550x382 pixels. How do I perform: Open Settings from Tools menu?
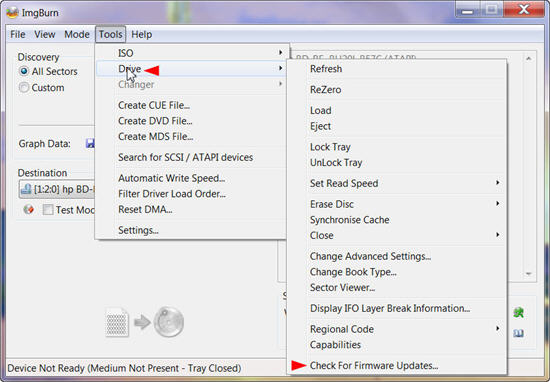click(x=192, y=230)
